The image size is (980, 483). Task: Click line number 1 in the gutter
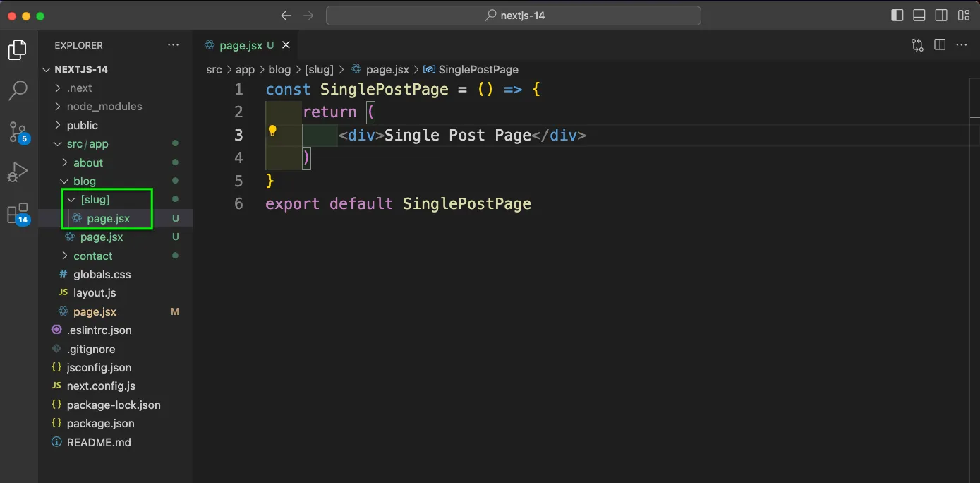(x=238, y=89)
